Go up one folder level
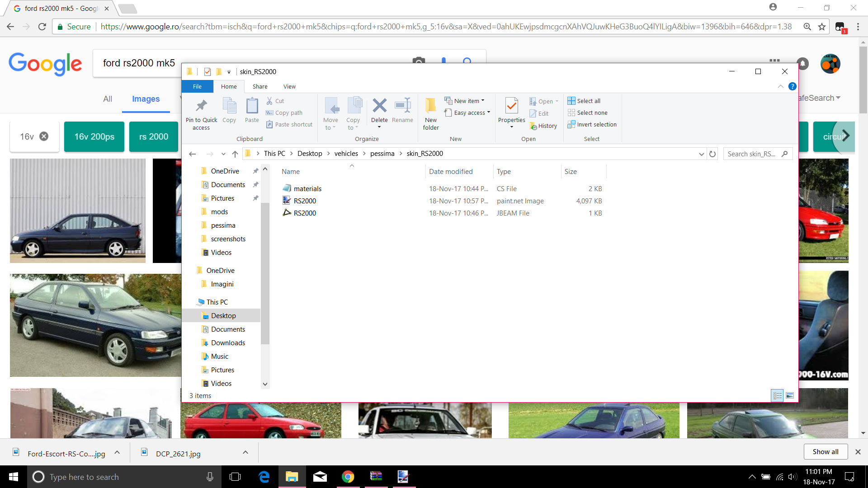The image size is (868, 488). [235, 154]
